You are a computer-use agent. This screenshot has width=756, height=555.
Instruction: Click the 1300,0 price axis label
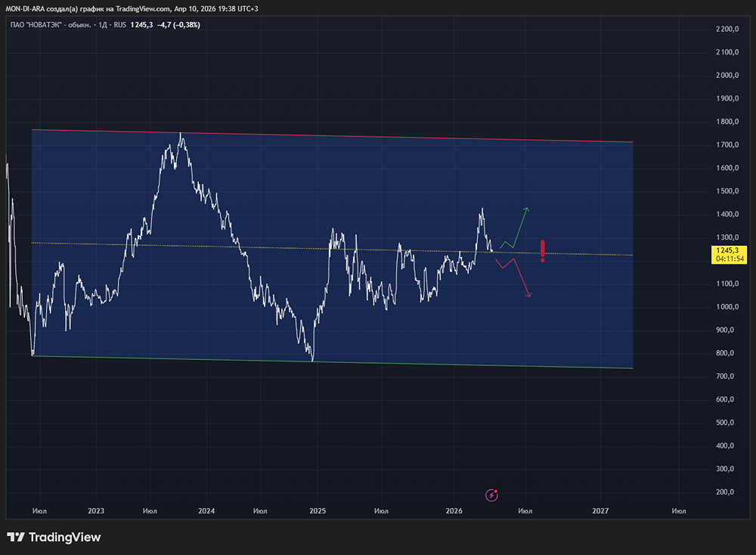point(727,237)
